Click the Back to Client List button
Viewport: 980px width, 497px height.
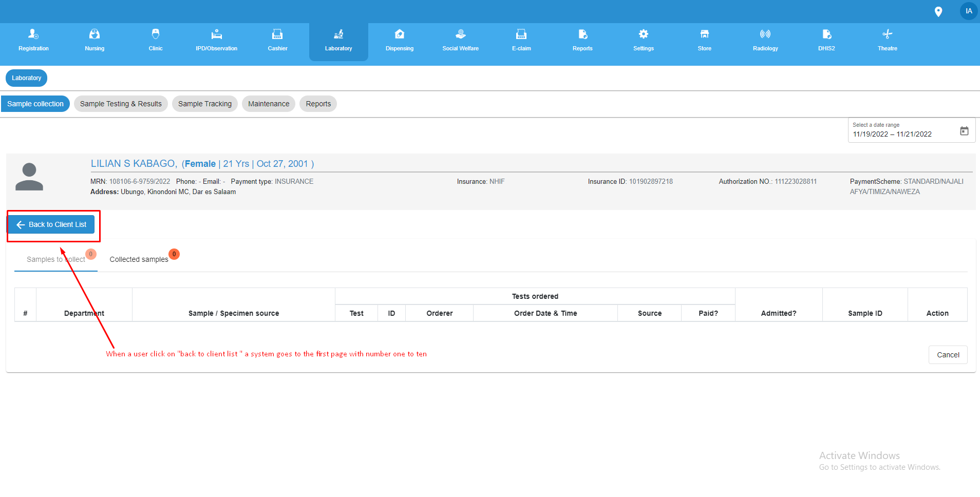click(52, 224)
